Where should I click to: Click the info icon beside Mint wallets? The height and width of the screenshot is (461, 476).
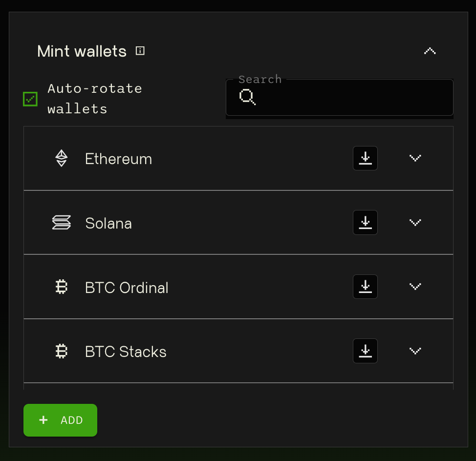pos(140,51)
